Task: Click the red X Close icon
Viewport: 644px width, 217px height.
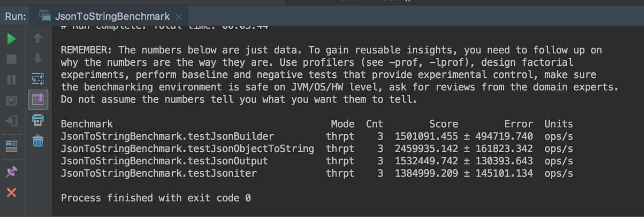Action: click(12, 192)
